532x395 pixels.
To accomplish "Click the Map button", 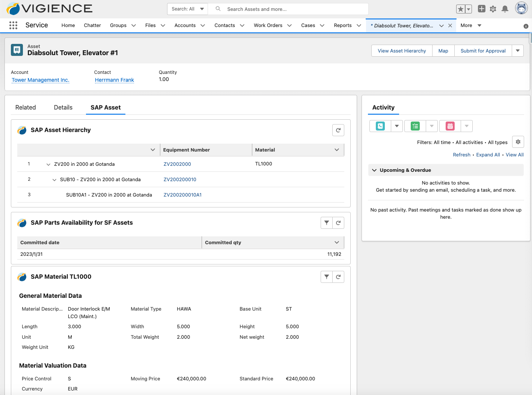I will coord(443,51).
